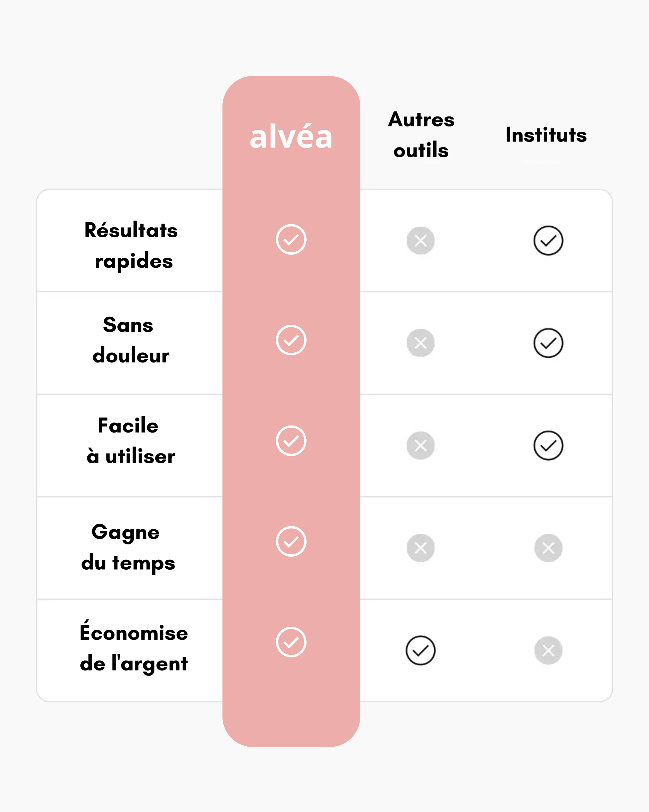Click Autres outils cross for Résultats rapides

coord(421,241)
